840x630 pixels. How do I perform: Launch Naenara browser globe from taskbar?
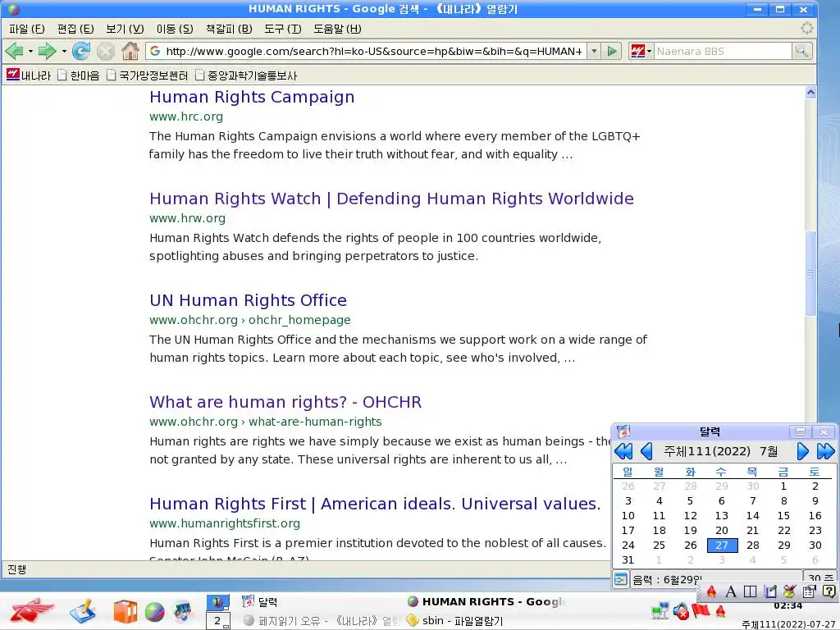155,612
